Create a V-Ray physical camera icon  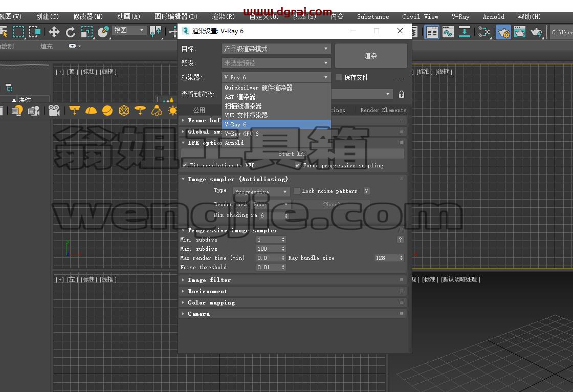click(54, 111)
